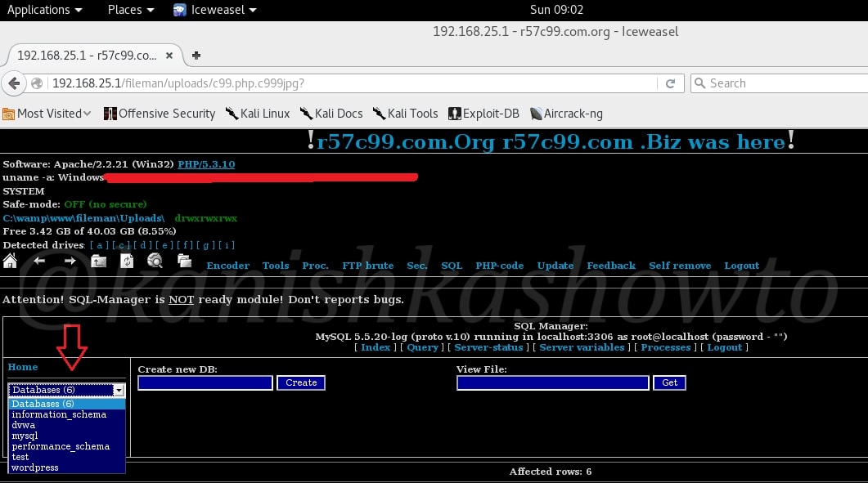Click the site identity globe icon
Image resolution: width=868 pixels, height=483 pixels.
coord(37,83)
